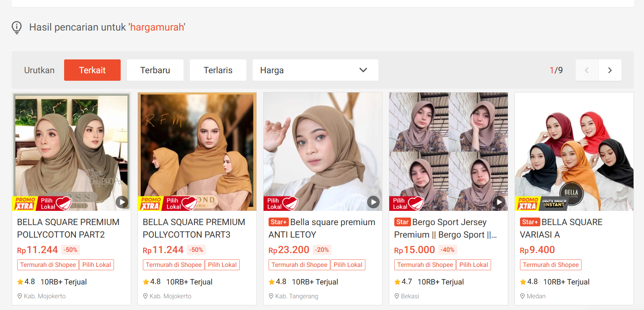Image resolution: width=644 pixels, height=310 pixels.
Task: Click Pilih Lokal tag under ANTI LETOY price
Action: [x=348, y=265]
